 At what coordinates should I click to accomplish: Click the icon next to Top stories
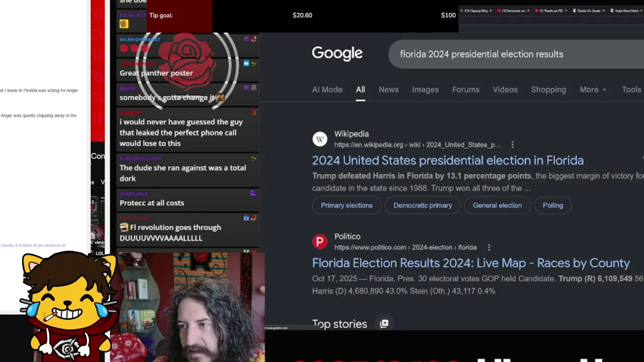pyautogui.click(x=384, y=324)
